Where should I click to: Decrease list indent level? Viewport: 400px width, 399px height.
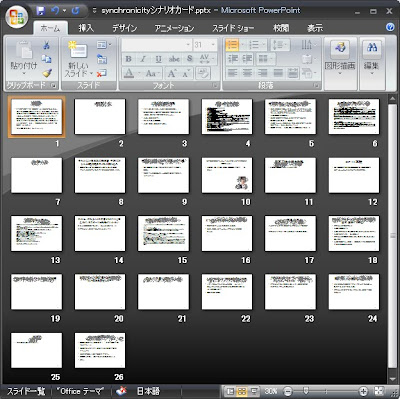tap(233, 59)
